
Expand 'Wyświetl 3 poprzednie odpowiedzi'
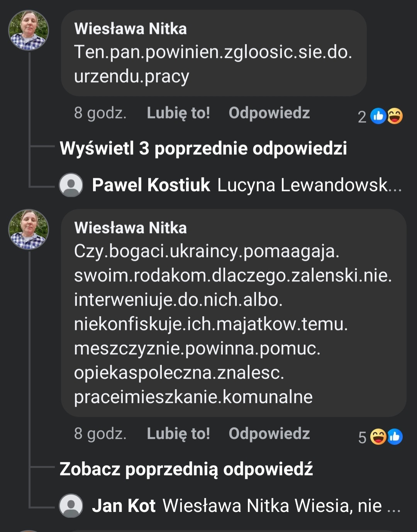click(205, 148)
